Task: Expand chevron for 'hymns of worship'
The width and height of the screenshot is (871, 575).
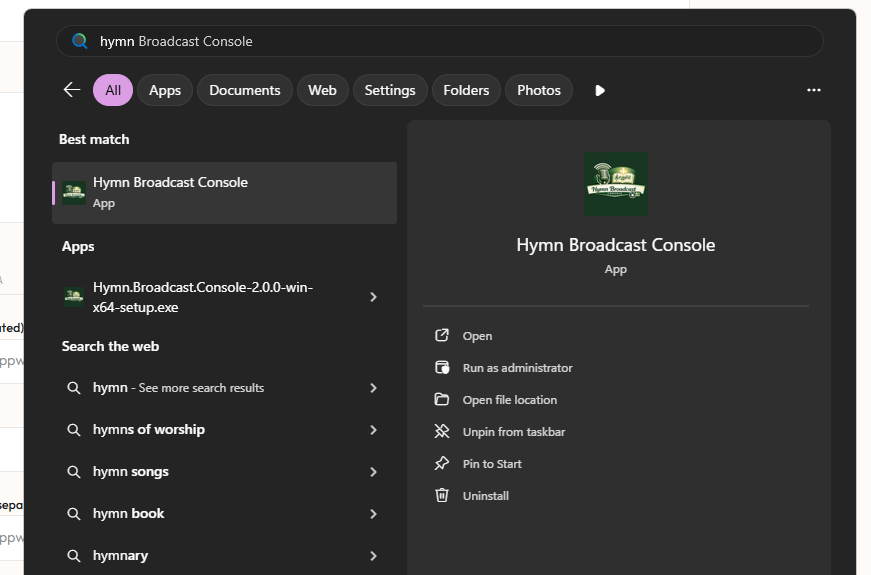Action: tap(373, 430)
